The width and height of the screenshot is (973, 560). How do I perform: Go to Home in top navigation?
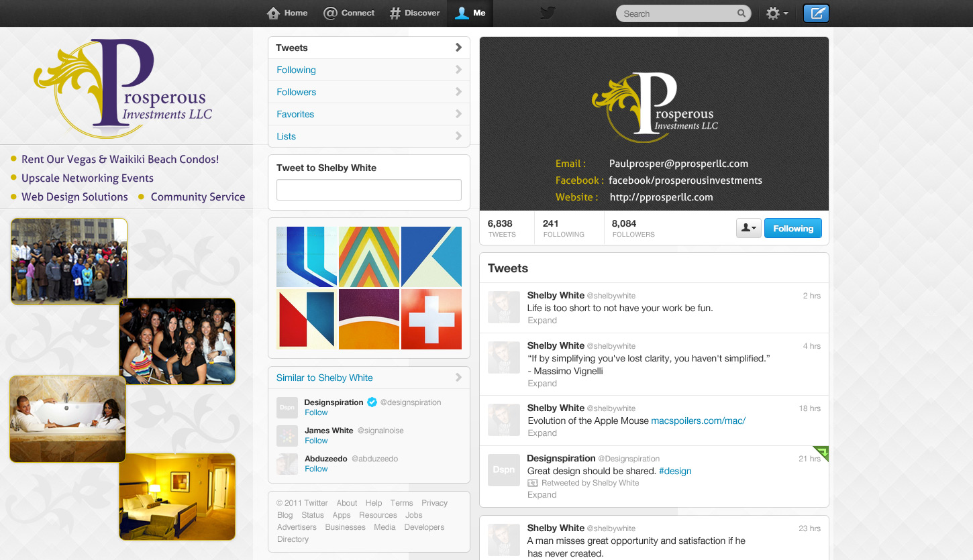point(287,13)
